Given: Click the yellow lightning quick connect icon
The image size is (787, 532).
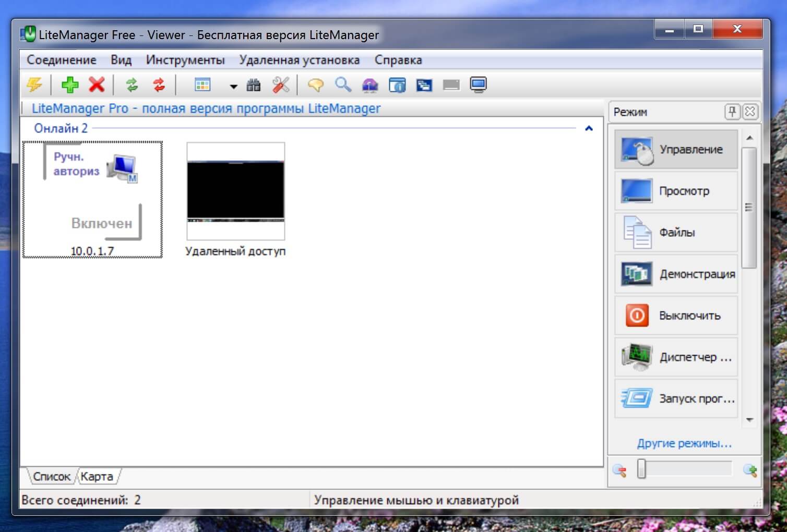Looking at the screenshot, I should click(x=34, y=84).
